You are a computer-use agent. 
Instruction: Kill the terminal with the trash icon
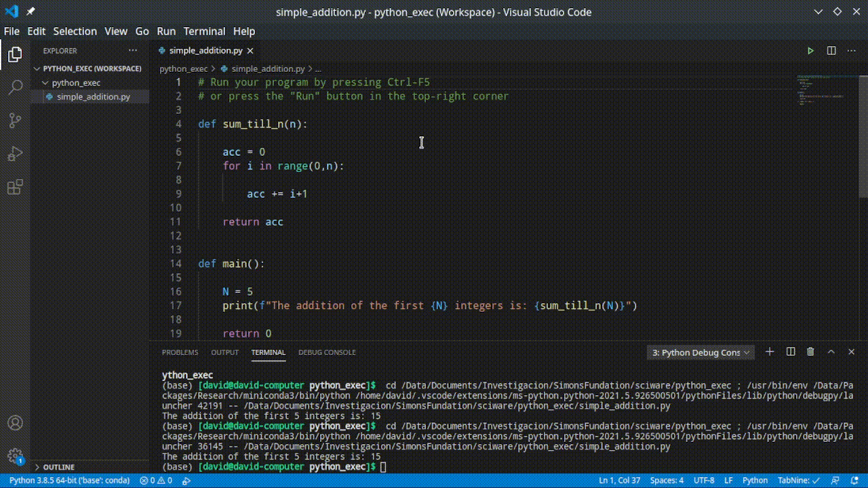coord(810,352)
